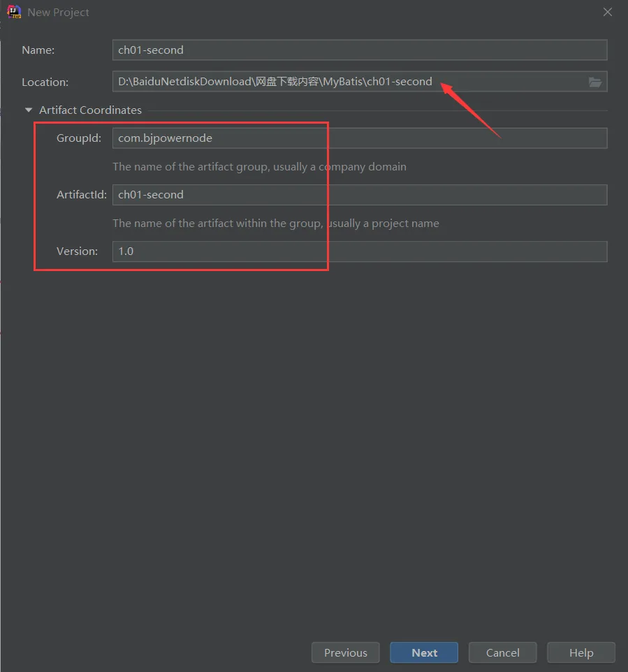Click the browse folder icon in Location
The height and width of the screenshot is (672, 628).
[x=595, y=82]
